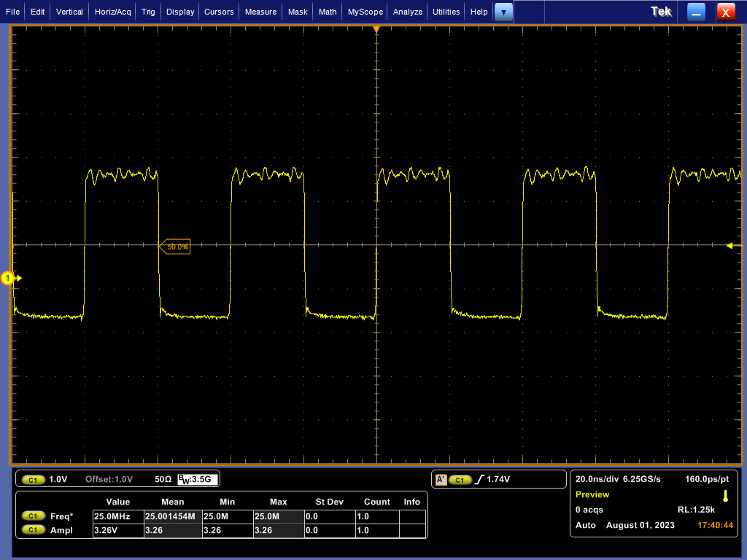The height and width of the screenshot is (560, 747).
Task: Click the trigger level arrow indicator
Action: click(730, 246)
